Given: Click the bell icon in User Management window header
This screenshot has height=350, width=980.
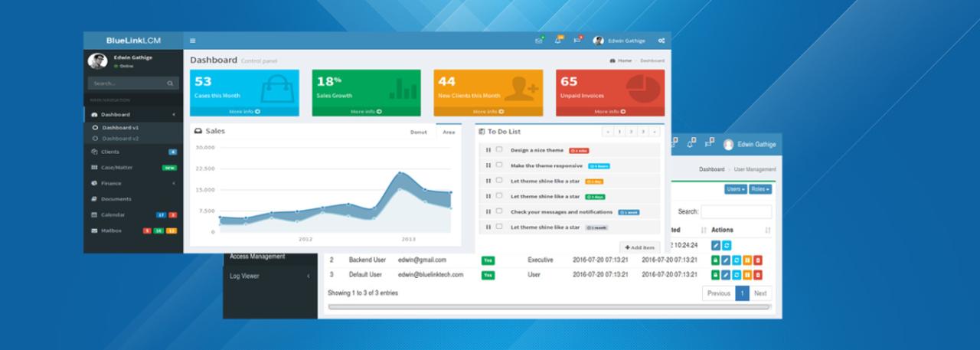Looking at the screenshot, I should point(690,142).
